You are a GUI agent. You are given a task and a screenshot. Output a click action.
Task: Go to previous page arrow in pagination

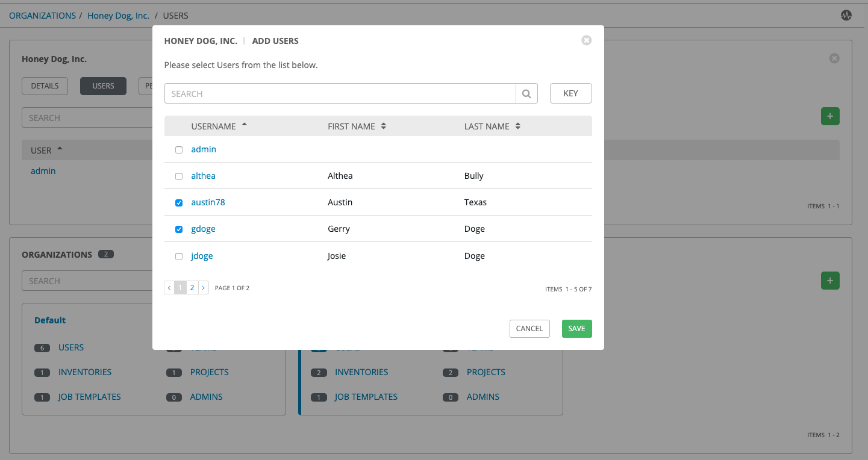[169, 288]
